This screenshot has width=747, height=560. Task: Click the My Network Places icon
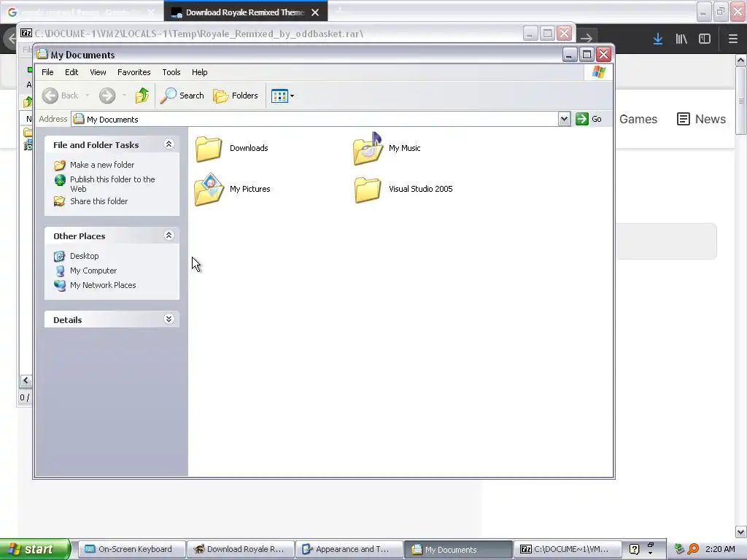tap(60, 285)
